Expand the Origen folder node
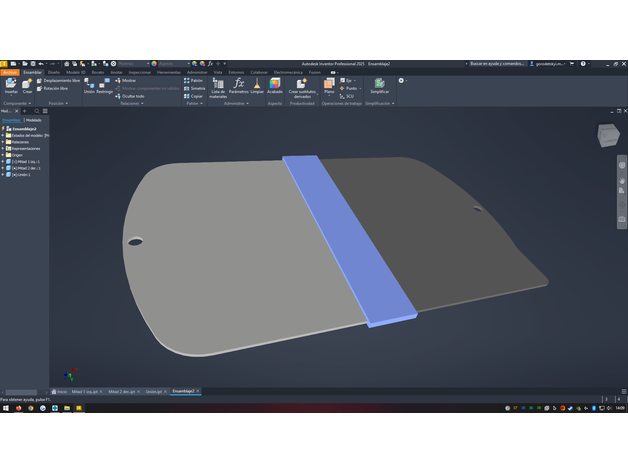The image size is (628, 472). (4, 155)
